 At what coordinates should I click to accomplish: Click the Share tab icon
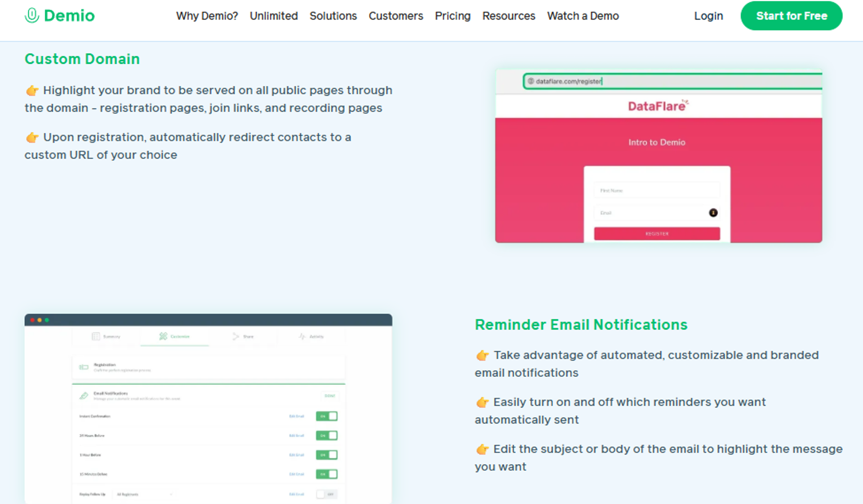pos(236,336)
